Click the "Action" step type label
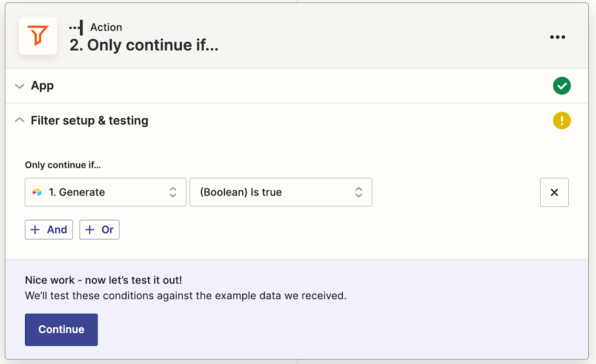This screenshot has height=364, width=596. 106,28
